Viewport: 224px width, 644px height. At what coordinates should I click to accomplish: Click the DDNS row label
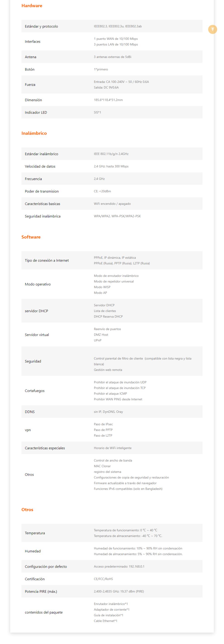(30, 412)
